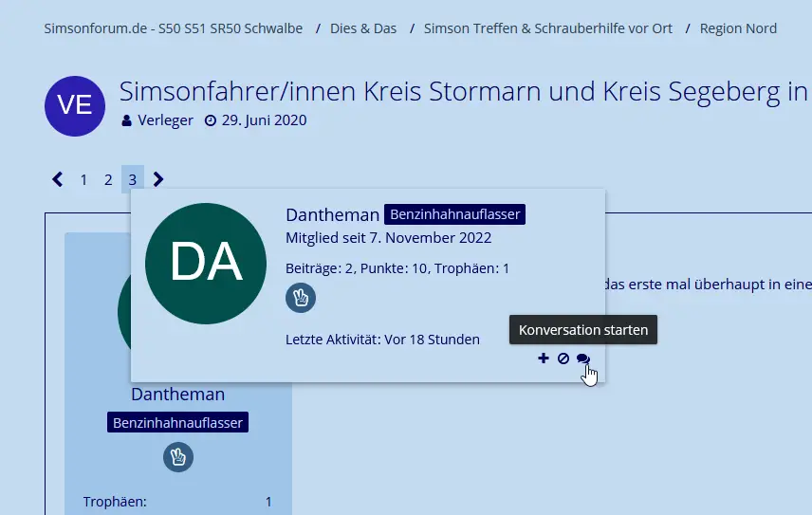Open page 1 of the thread
This screenshot has width=812, height=515.
point(83,179)
